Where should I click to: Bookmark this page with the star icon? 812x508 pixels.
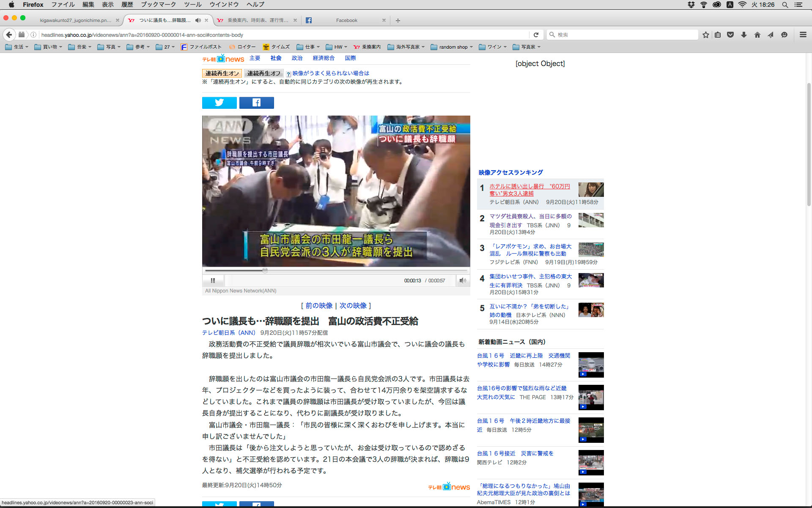pyautogui.click(x=705, y=35)
